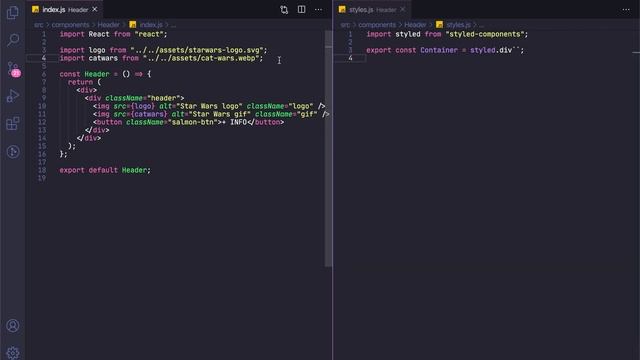Screen dimensions: 640x360
Task: Click 'src' in index.js breadcrumb
Action: 38,25
